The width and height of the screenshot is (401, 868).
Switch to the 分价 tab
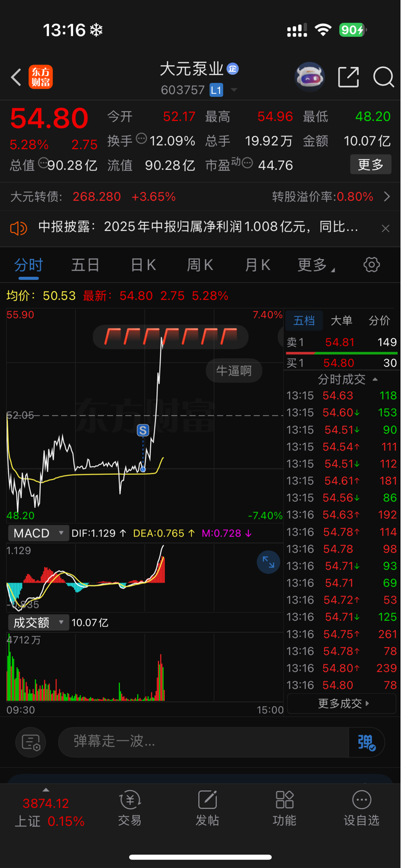(x=379, y=320)
